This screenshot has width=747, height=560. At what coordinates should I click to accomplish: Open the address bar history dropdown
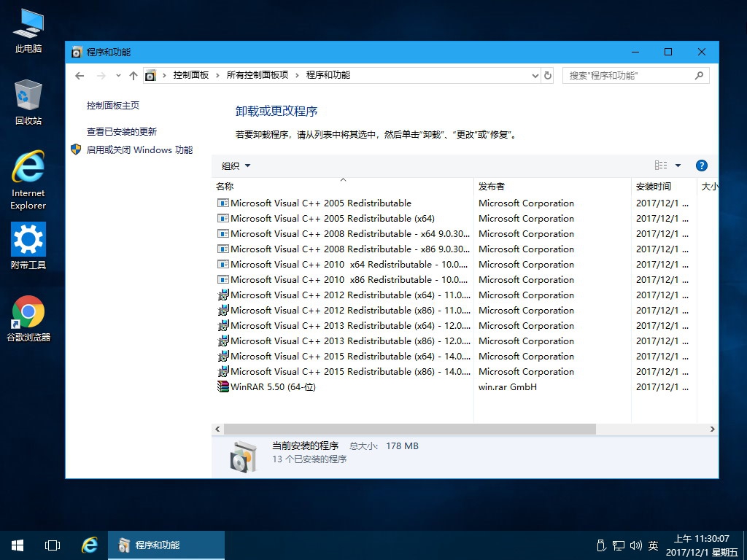pyautogui.click(x=535, y=75)
